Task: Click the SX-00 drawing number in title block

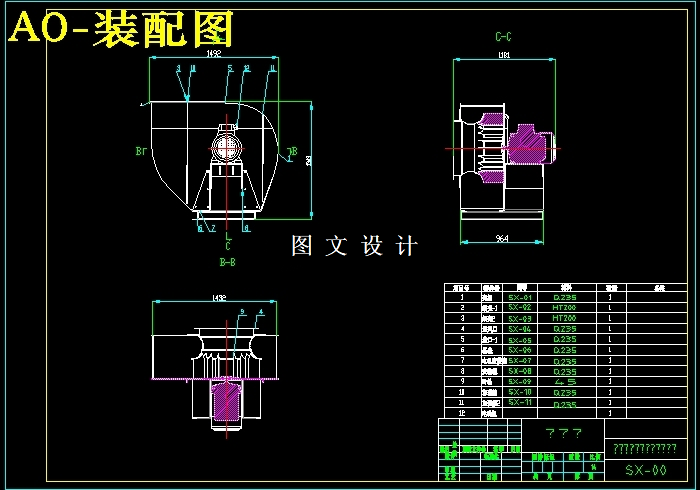Action: (646, 470)
